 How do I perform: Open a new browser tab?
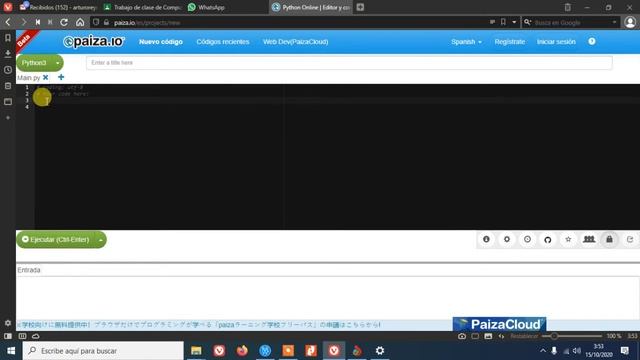360,7
